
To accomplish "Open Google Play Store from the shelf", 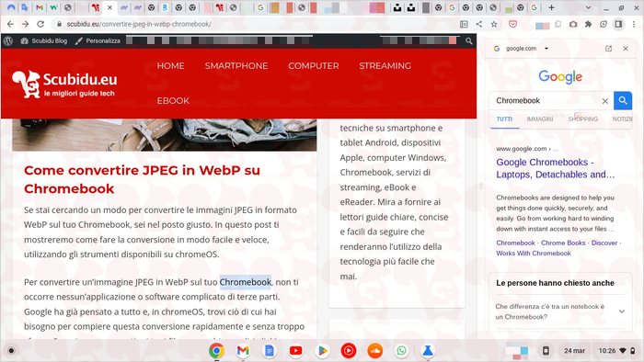I will click(x=322, y=351).
